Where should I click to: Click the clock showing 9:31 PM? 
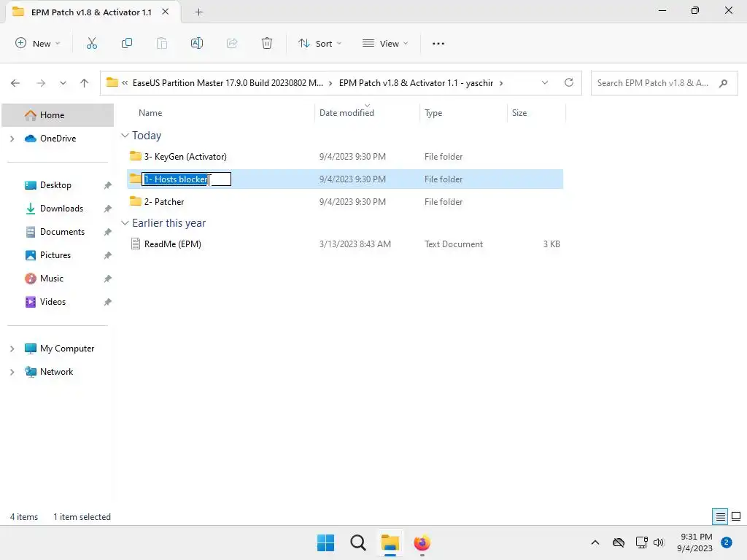tap(694, 542)
